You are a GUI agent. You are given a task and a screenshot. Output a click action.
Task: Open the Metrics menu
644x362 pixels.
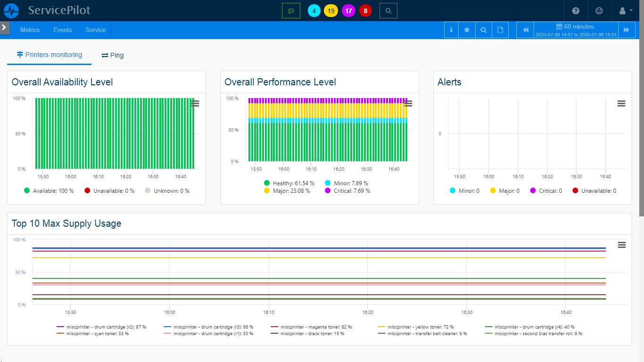(30, 30)
